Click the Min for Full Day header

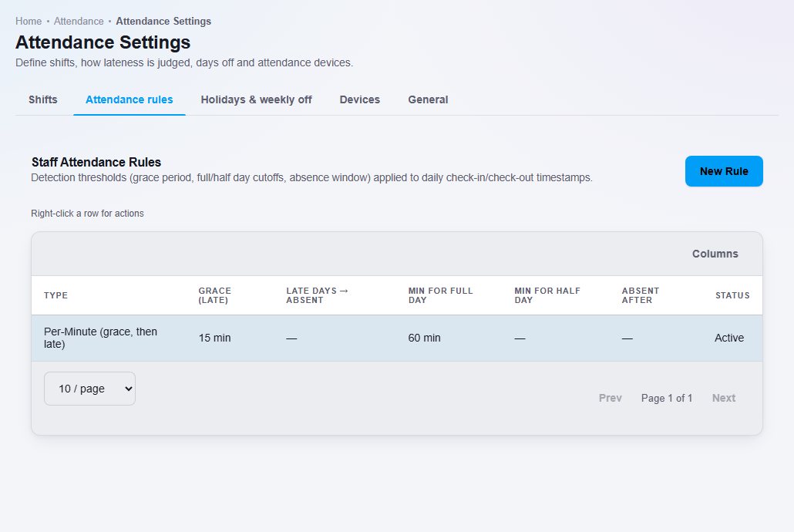pos(440,295)
